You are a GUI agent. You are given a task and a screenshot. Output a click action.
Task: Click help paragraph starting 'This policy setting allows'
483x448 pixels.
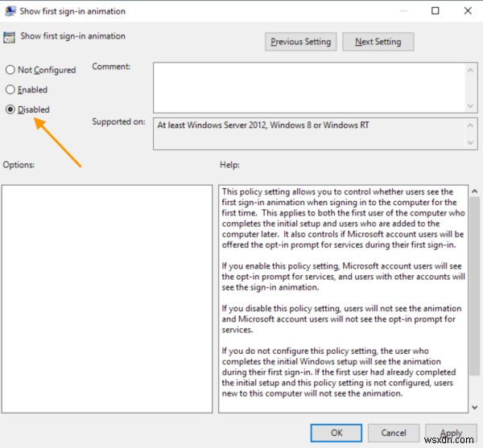pos(343,218)
